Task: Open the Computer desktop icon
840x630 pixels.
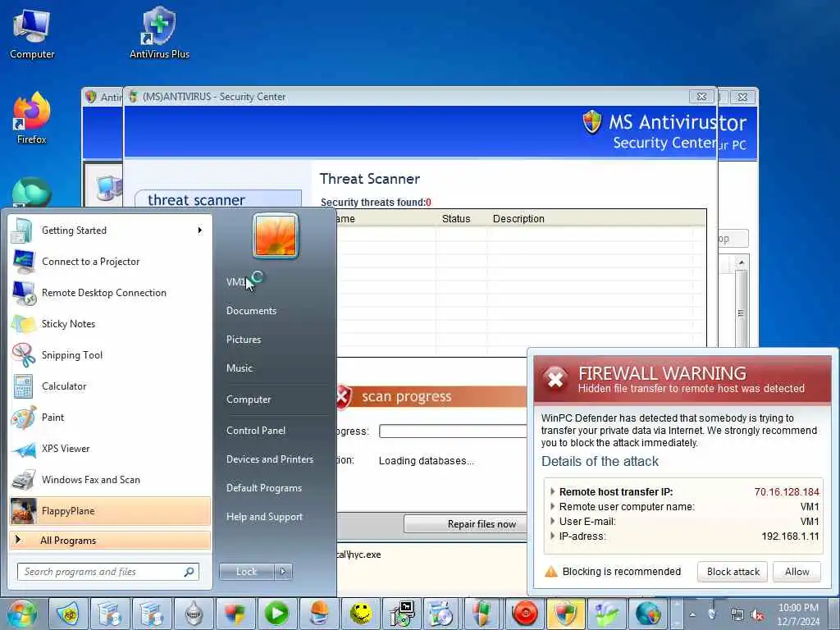Action: (32, 33)
